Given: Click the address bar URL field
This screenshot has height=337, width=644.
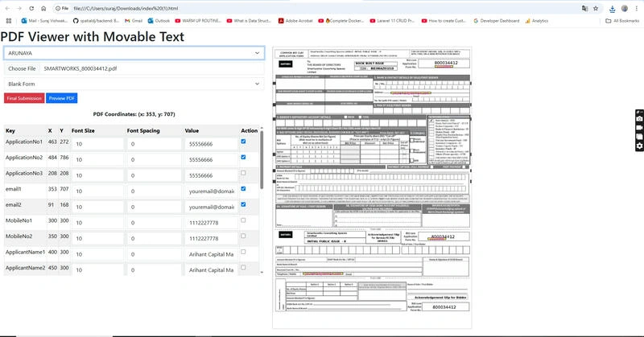Looking at the screenshot, I should [x=320, y=8].
